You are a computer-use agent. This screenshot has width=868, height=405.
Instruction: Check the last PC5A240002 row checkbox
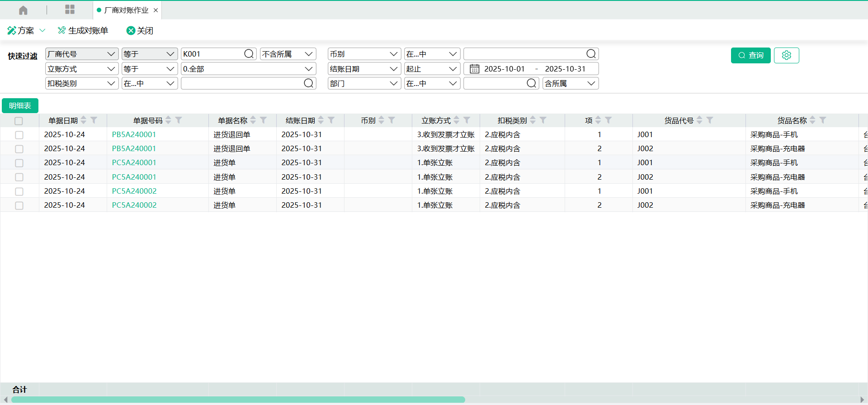[x=19, y=205]
